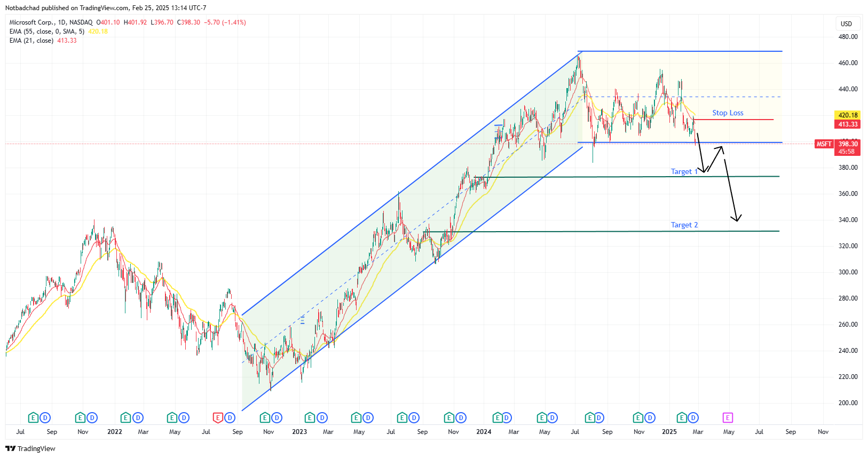Open the August 2022 dividend D marker
868x458 pixels.
click(230, 417)
